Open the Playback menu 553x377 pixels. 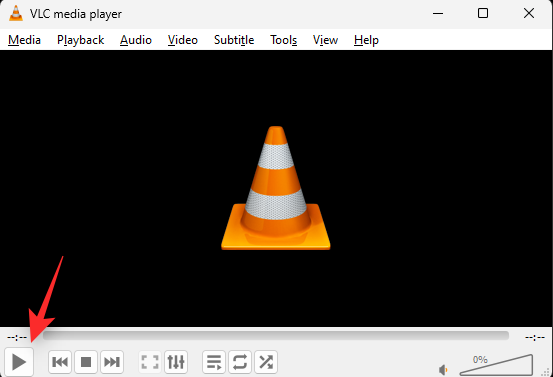pyautogui.click(x=80, y=40)
